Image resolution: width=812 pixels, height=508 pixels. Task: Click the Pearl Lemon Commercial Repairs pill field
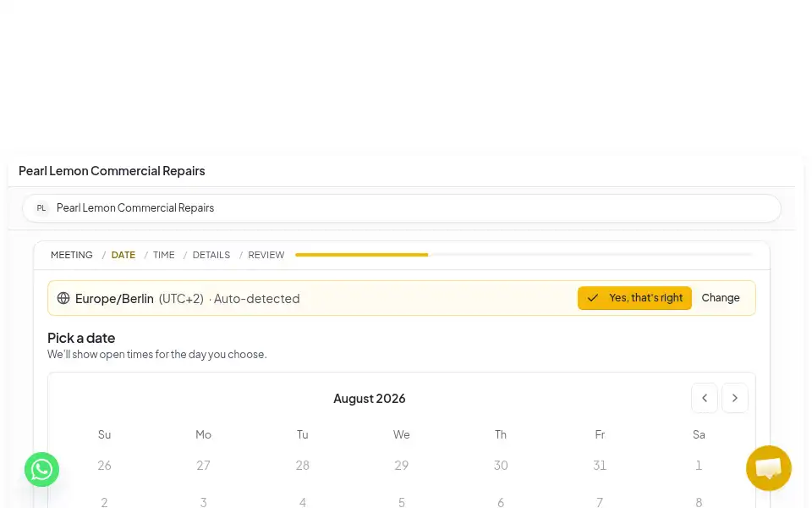[401, 208]
